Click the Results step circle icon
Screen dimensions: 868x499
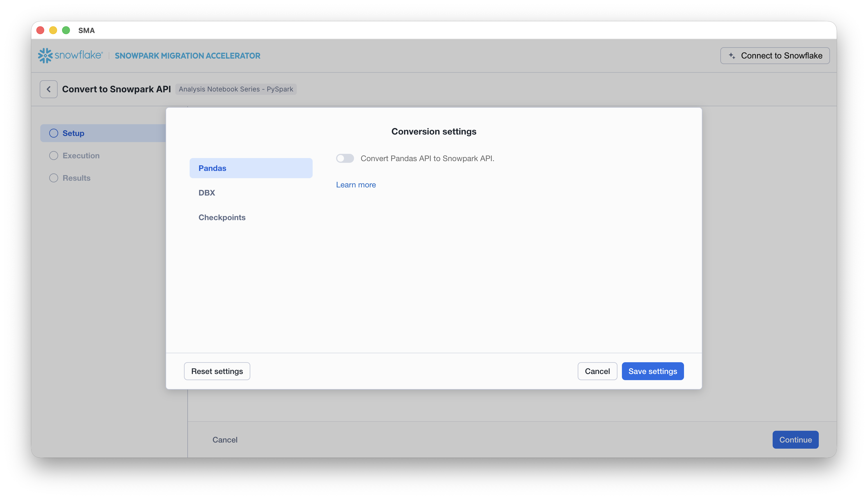pyautogui.click(x=53, y=178)
